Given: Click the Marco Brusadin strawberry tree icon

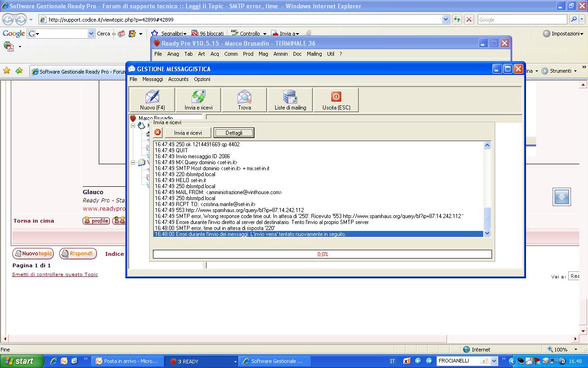Looking at the screenshot, I should pos(133,118).
